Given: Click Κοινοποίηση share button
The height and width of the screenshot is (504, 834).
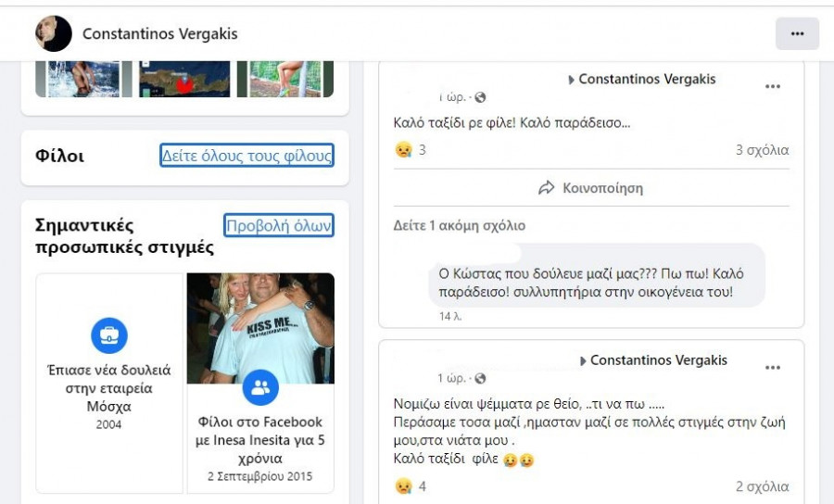Looking at the screenshot, I should coord(591,188).
